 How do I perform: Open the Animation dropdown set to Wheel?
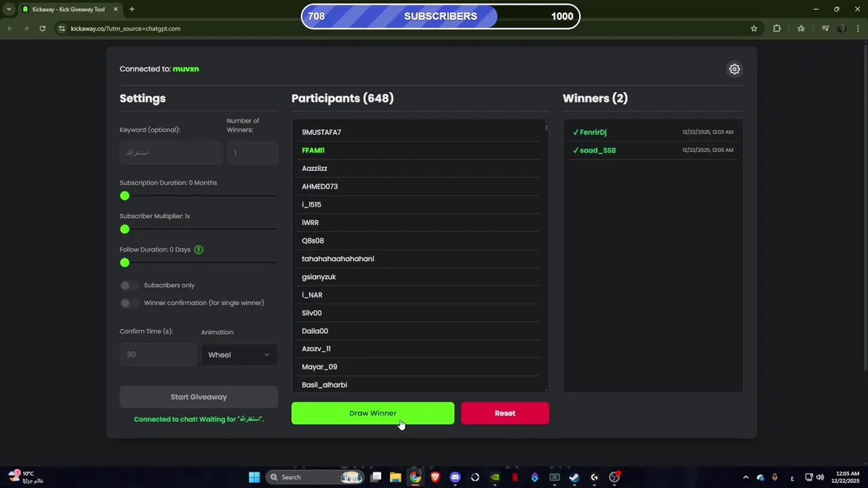[239, 354]
